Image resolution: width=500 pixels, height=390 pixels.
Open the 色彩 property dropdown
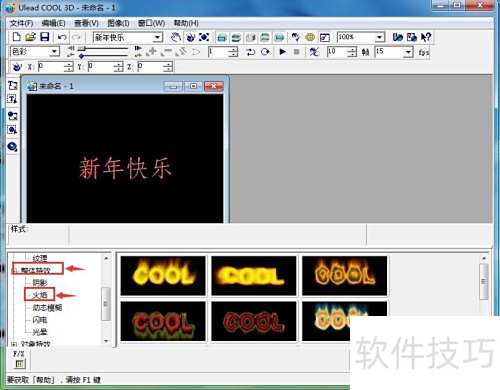click(54, 52)
